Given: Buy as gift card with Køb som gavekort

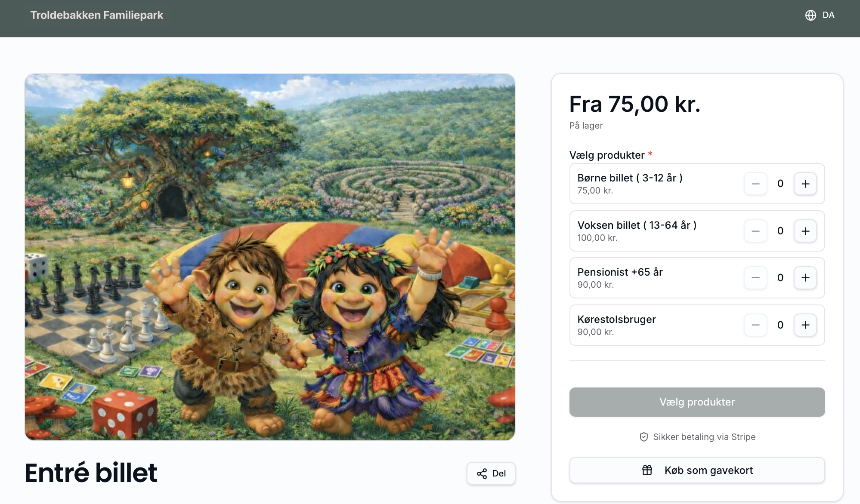Looking at the screenshot, I should (697, 470).
